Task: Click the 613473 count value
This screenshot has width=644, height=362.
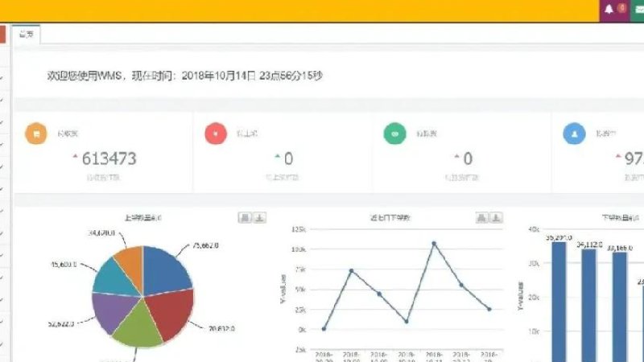Action: 109,158
